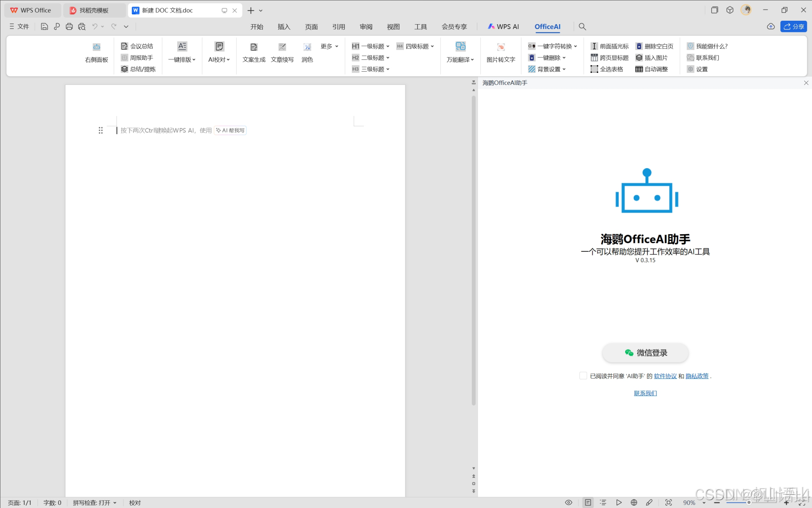The width and height of the screenshot is (812, 508).
Task: Choose 前面插光标 insert cursor option
Action: tap(609, 46)
